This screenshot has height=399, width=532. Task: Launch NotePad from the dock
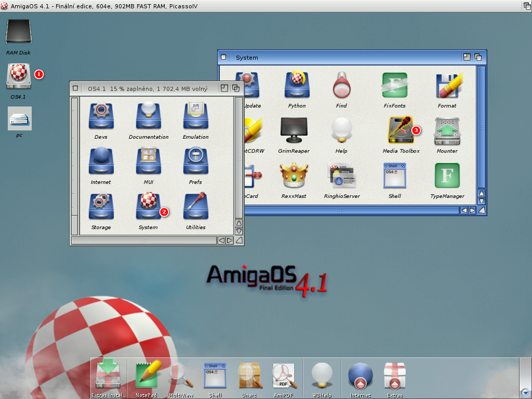pyautogui.click(x=147, y=375)
